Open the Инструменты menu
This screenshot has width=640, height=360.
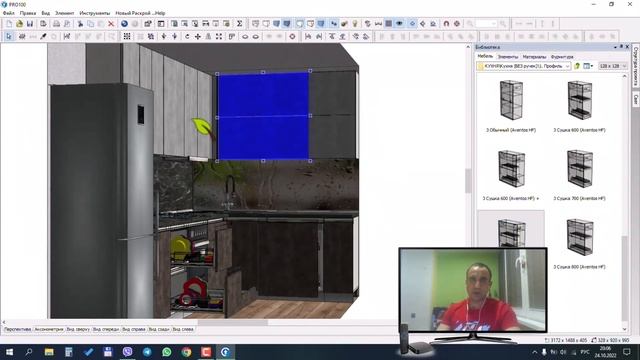coord(95,13)
